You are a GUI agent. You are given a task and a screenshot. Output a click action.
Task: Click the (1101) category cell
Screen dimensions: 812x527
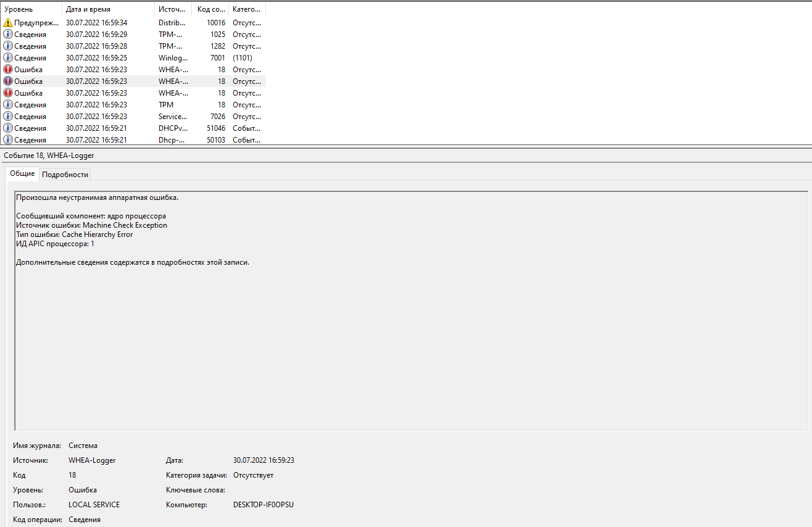(242, 58)
